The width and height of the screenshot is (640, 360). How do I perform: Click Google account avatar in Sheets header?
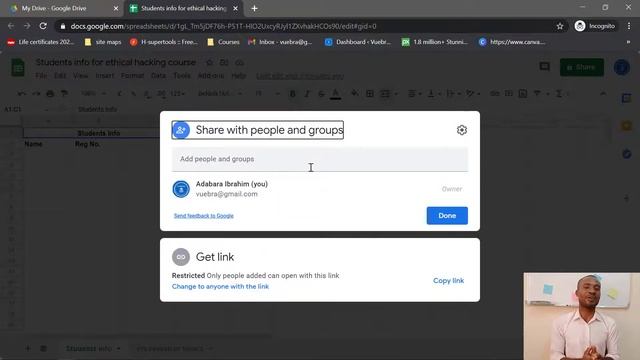(622, 67)
